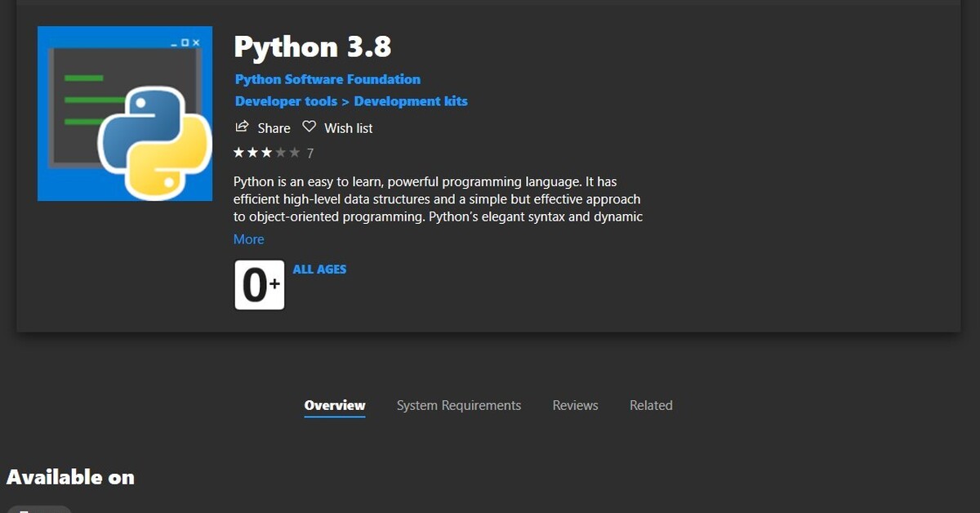Add the app via the Wish list label
This screenshot has width=980, height=513.
pyautogui.click(x=349, y=128)
